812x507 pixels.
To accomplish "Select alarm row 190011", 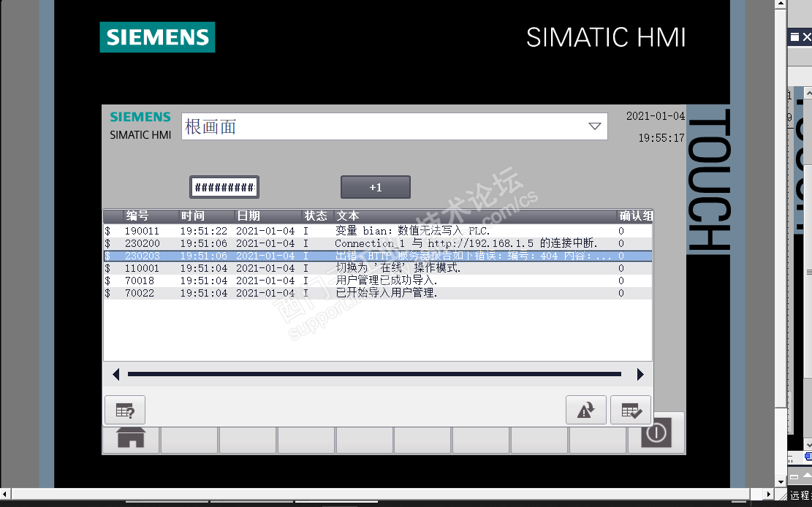I will click(x=378, y=231).
